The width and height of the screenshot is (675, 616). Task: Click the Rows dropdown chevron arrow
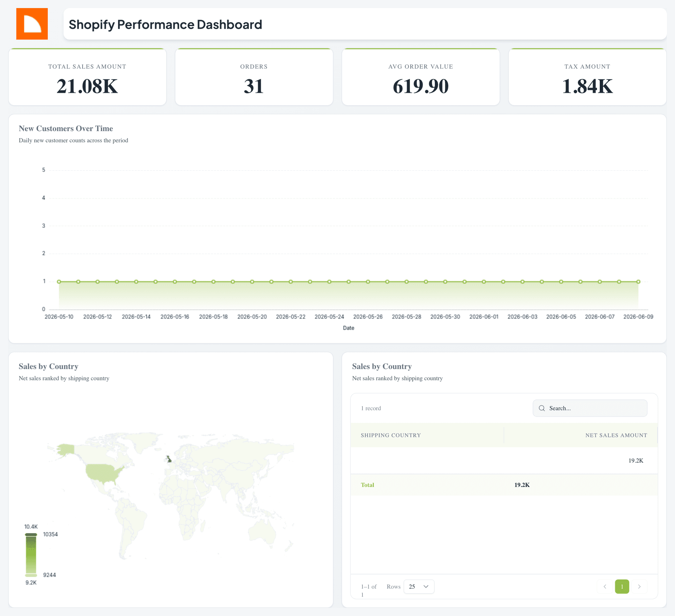point(426,586)
